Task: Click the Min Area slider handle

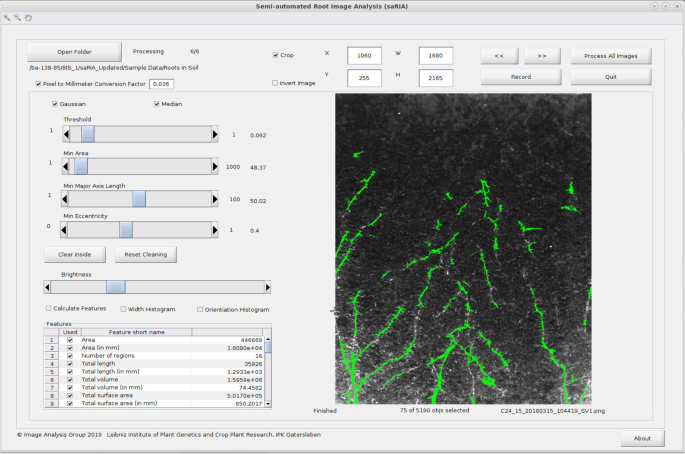Action: [81, 166]
